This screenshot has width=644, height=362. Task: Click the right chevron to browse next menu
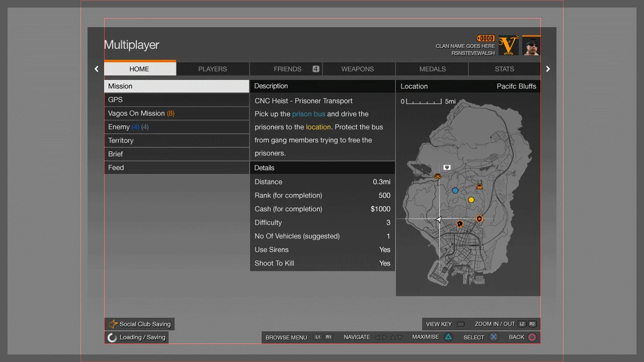tap(548, 69)
